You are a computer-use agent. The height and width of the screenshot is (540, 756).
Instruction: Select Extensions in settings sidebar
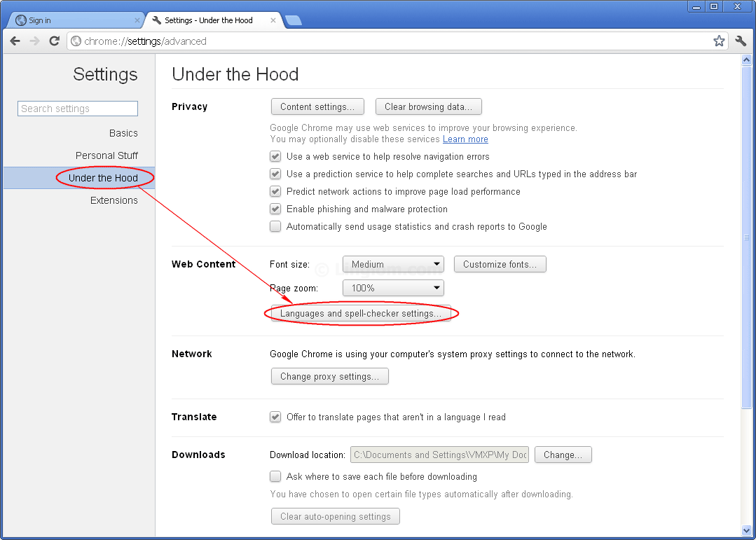114,200
